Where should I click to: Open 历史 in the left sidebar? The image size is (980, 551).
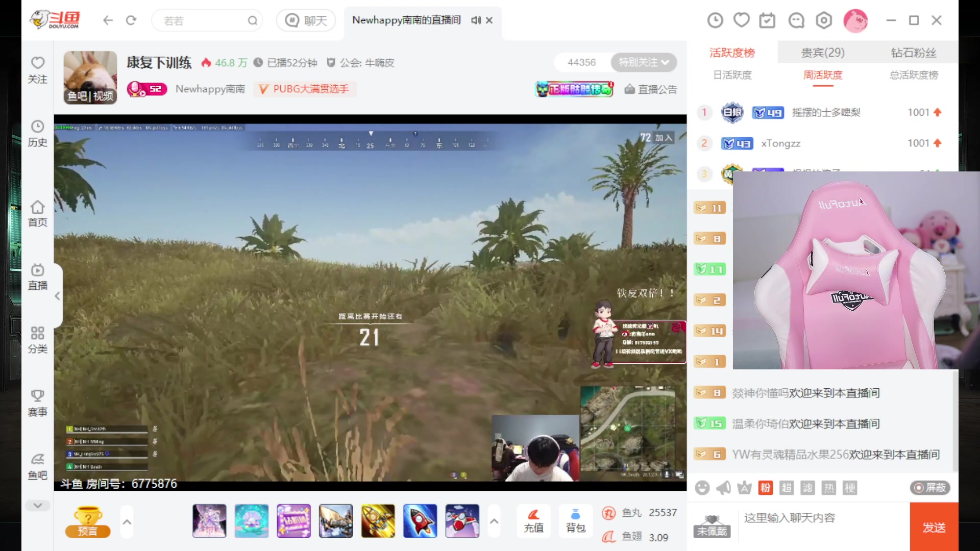pos(37,134)
